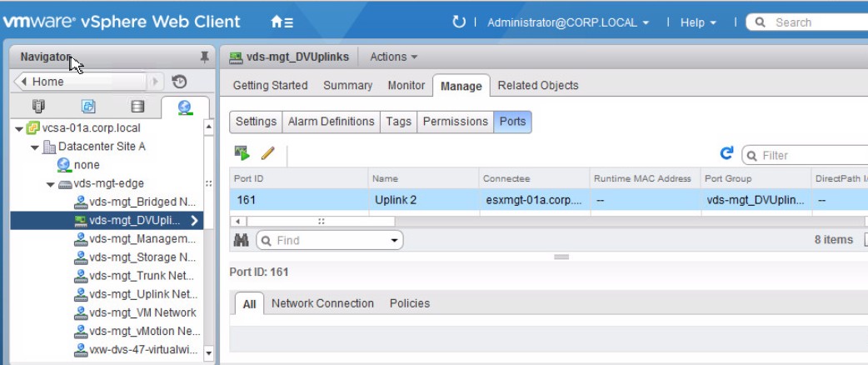Image resolution: width=868 pixels, height=365 pixels.
Task: Open the Related Objects tab
Action: click(538, 85)
